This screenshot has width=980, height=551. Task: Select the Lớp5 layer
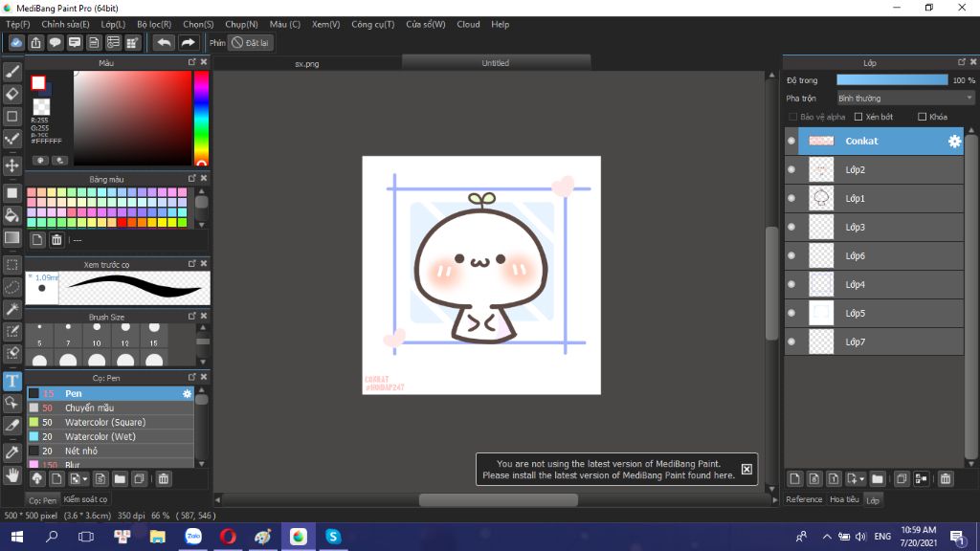[x=874, y=314]
